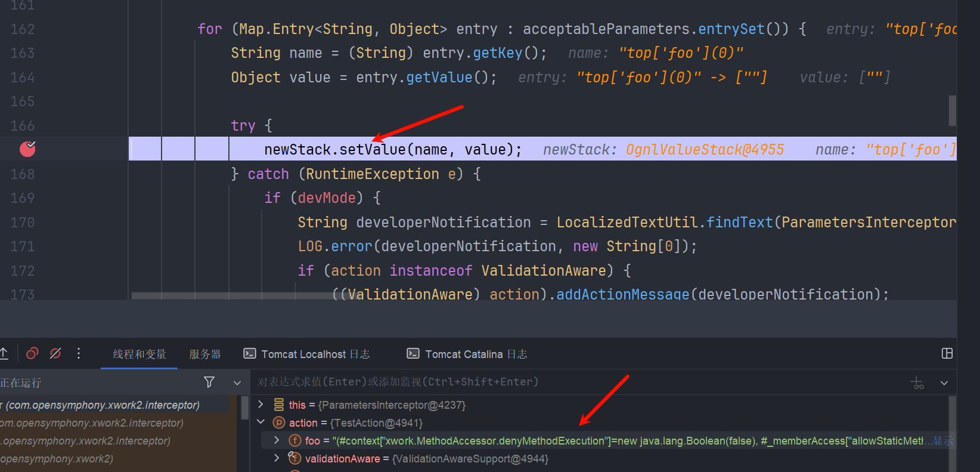Click the parameter icon beside the action variable

(x=278, y=422)
